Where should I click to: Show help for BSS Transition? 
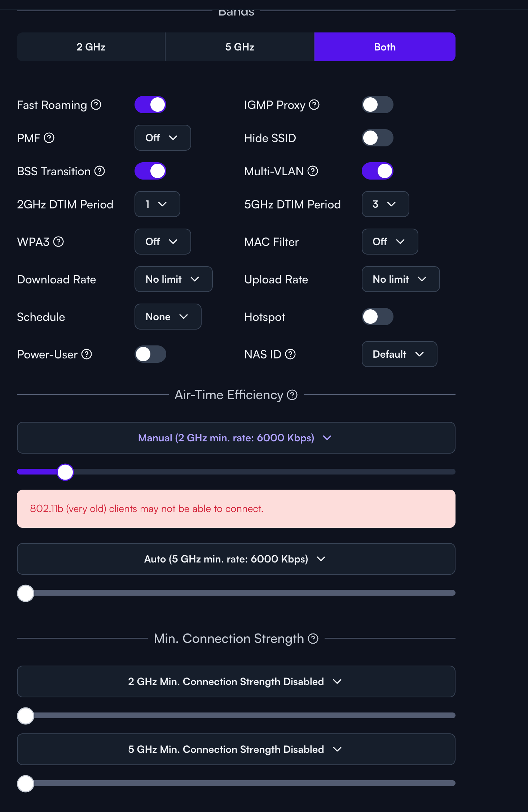pyautogui.click(x=100, y=171)
